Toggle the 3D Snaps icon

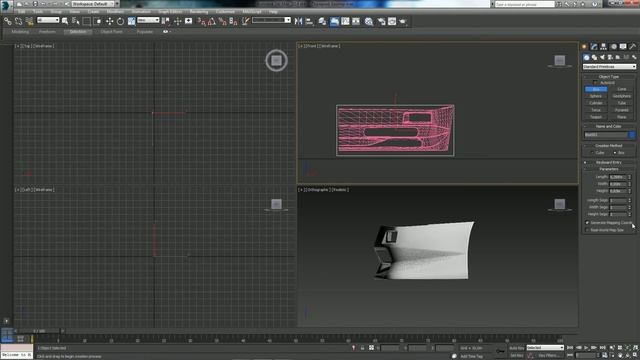tap(202, 21)
